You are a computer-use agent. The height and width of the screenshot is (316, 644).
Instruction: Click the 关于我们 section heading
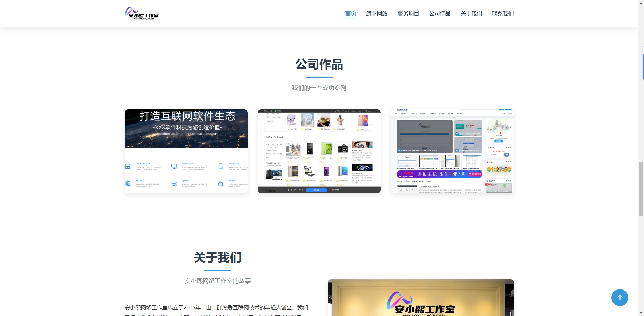coord(217,258)
